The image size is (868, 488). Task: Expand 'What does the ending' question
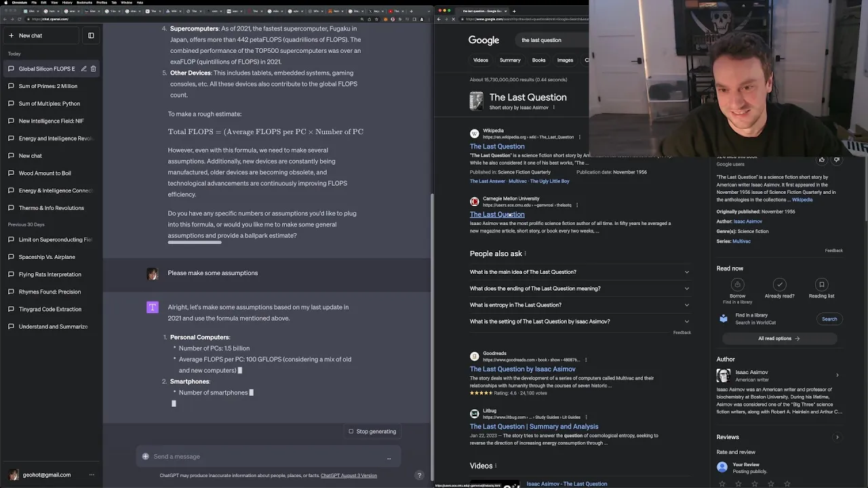point(580,289)
